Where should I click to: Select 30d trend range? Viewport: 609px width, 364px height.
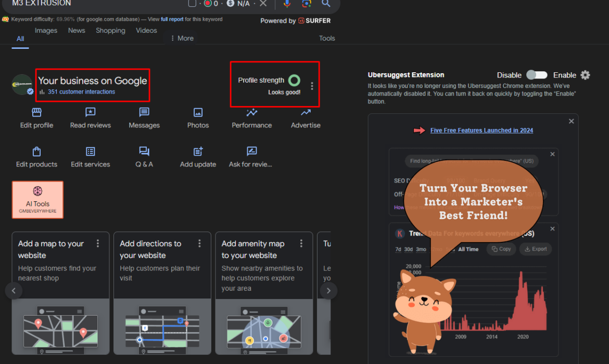point(408,250)
